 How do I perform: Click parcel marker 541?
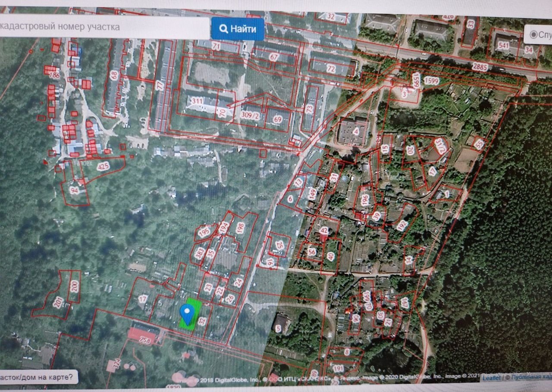503,45
